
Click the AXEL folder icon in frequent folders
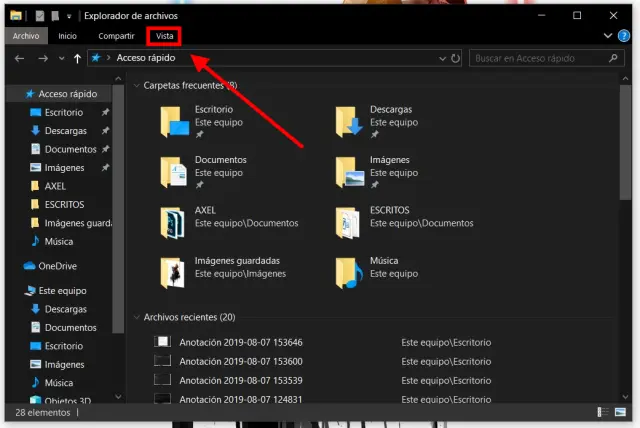click(173, 222)
